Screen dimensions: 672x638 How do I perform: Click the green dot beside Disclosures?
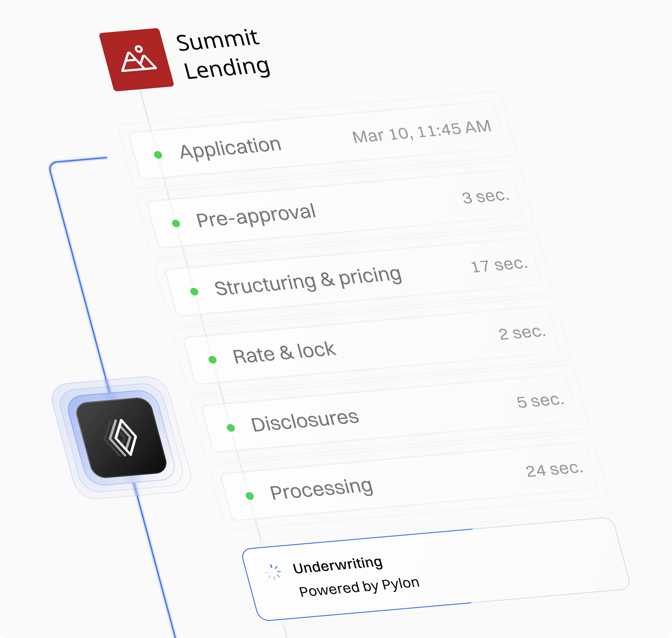[x=231, y=428]
